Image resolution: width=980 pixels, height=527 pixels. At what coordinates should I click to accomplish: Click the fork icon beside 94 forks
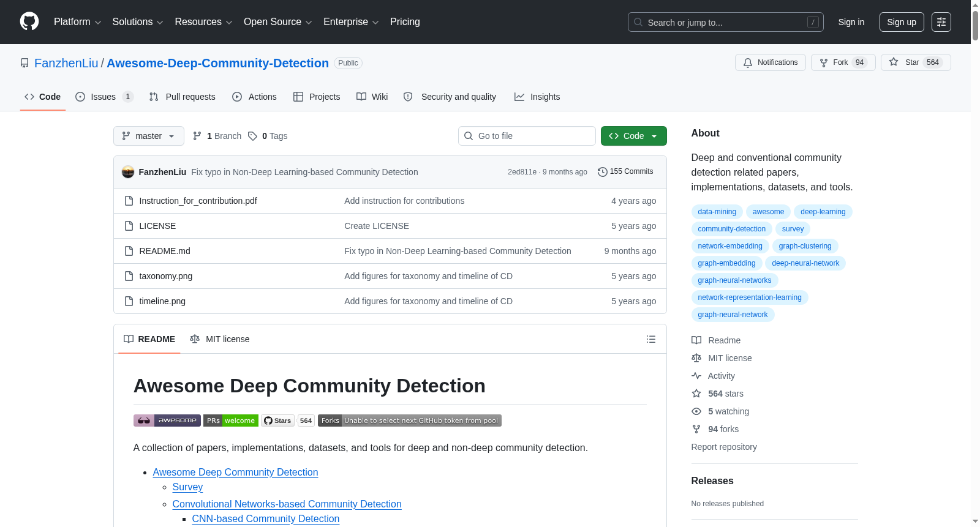696,429
